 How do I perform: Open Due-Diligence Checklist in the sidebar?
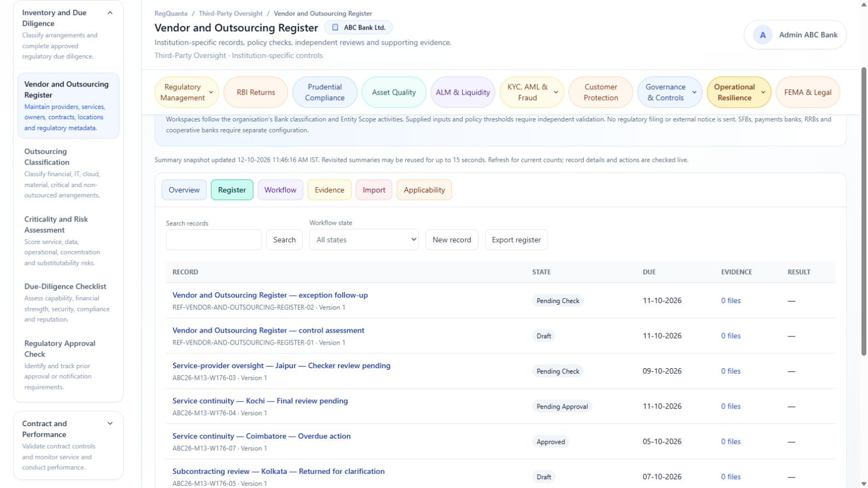click(x=68, y=303)
